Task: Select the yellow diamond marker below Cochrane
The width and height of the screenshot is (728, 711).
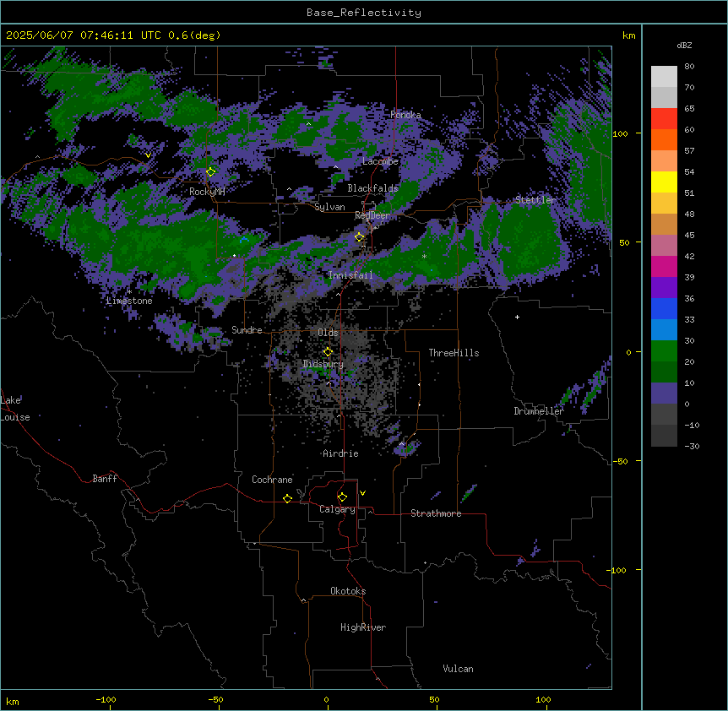Action: (x=287, y=498)
